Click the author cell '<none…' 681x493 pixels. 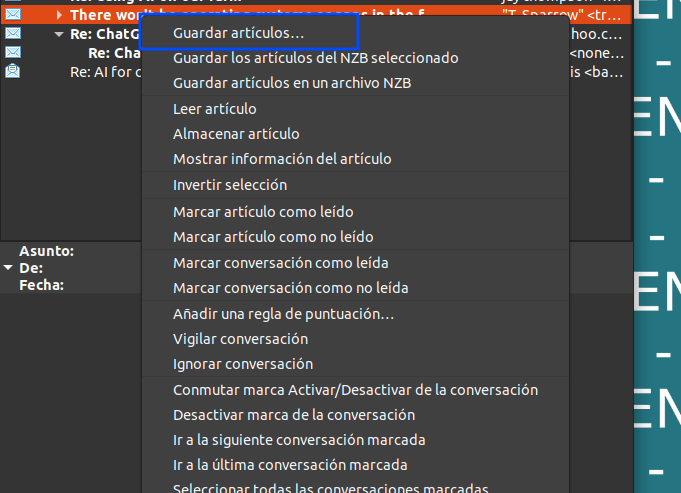coord(597,53)
